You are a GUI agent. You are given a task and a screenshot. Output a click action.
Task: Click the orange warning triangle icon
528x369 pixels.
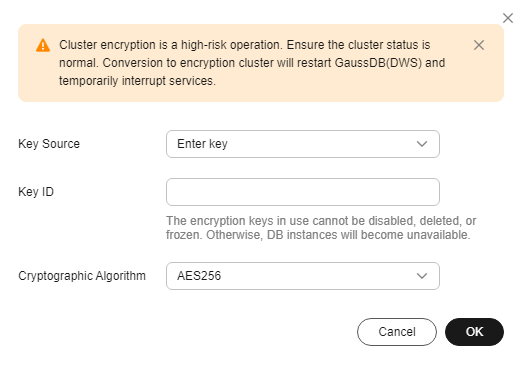pyautogui.click(x=43, y=45)
